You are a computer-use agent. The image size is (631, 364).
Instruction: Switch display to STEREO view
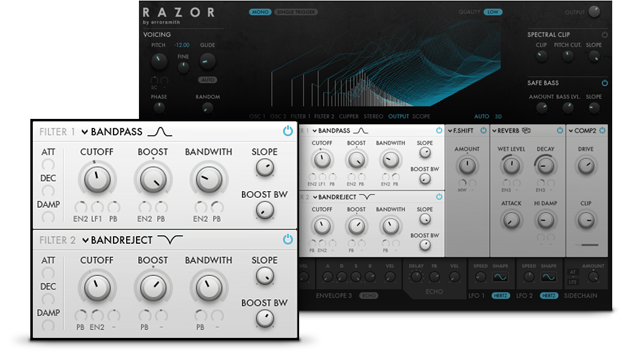click(374, 116)
